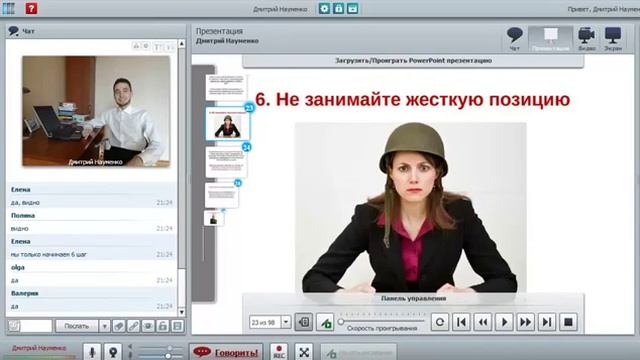
Task: Click the slide panel toggle icon next to slide dropdown
Action: coord(304,322)
